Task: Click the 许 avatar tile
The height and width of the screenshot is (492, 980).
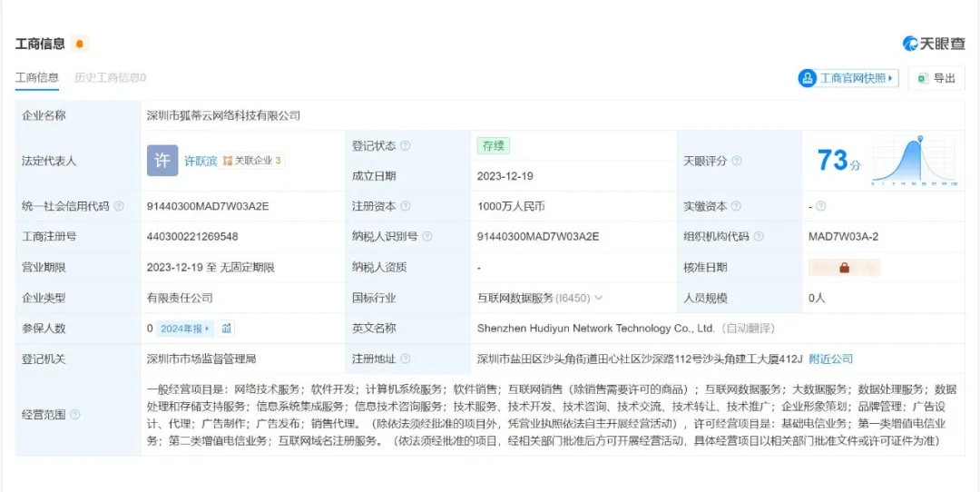Action: pyautogui.click(x=162, y=161)
